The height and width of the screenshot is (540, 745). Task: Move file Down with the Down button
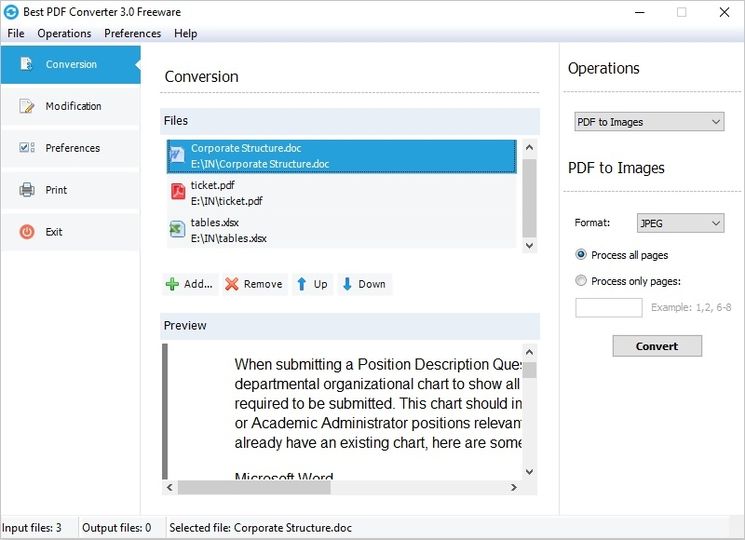point(365,284)
